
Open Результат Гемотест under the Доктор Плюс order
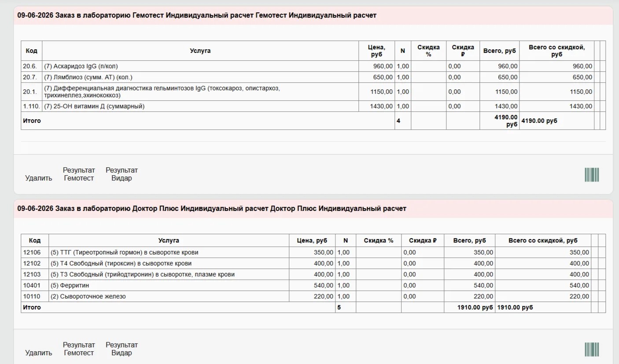[x=79, y=349]
